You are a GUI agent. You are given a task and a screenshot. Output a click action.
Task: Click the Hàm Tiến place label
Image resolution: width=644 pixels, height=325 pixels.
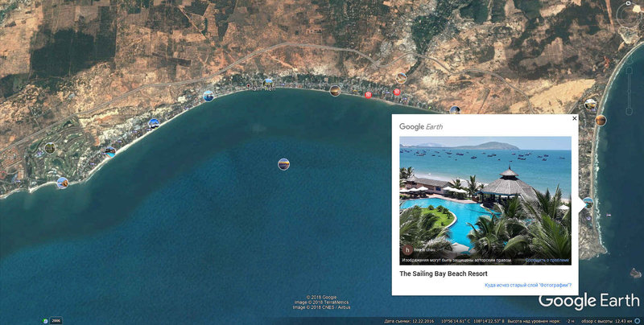point(263,88)
